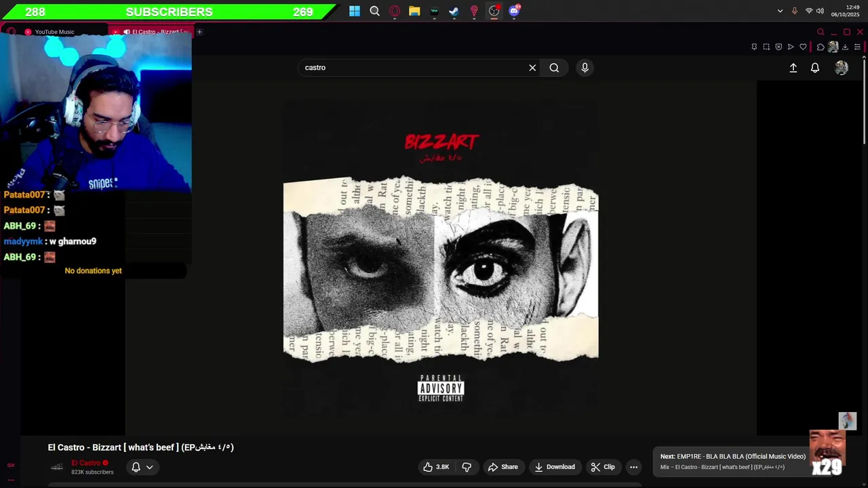Open a new browser tab
The image size is (868, 488).
[x=199, y=32]
